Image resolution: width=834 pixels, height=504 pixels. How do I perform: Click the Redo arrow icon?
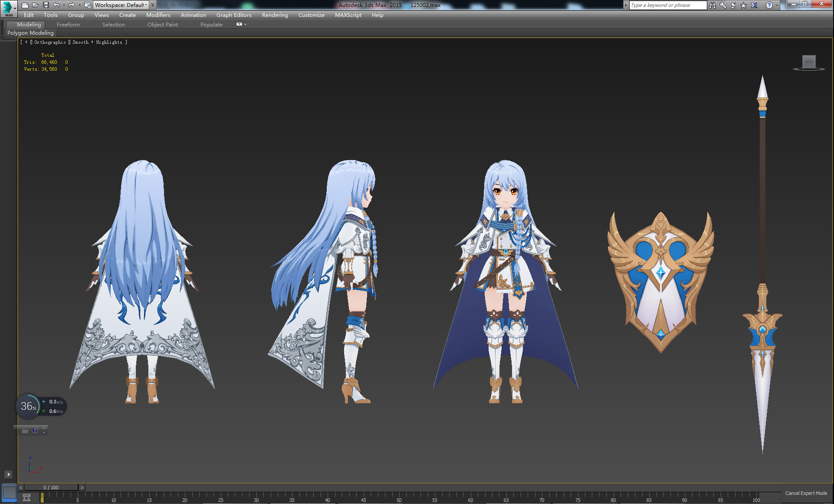click(x=72, y=5)
